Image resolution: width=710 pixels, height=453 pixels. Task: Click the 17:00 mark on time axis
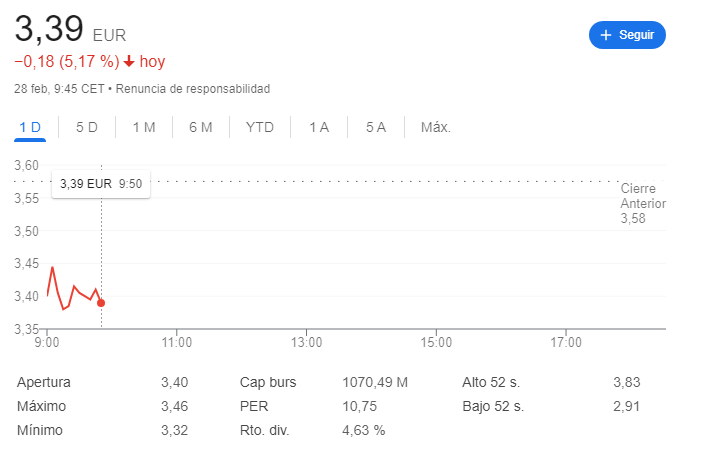pos(566,342)
